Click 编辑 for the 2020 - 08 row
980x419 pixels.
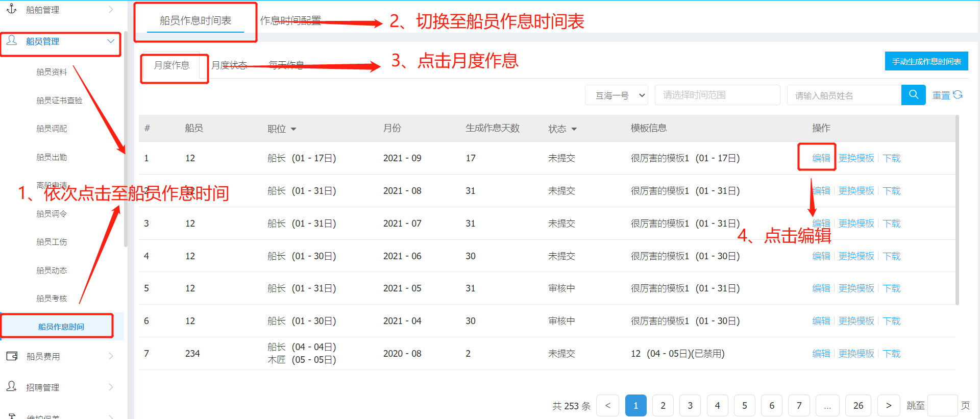(821, 354)
